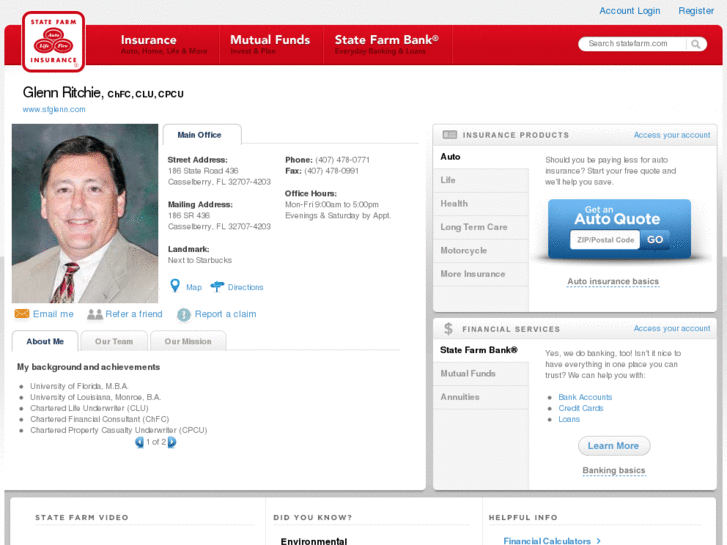The image size is (727, 545).
Task: Switch to the Our Team tab
Action: [114, 341]
